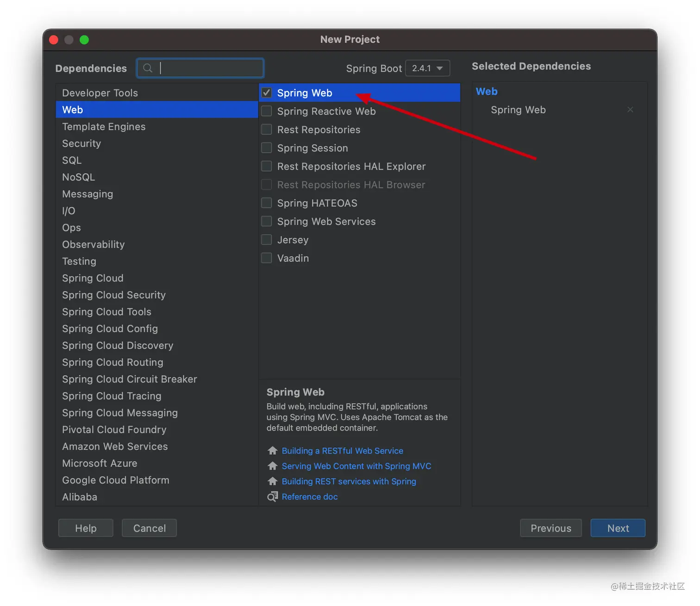This screenshot has width=700, height=606.
Task: Check the Vaadin checkbox
Action: coord(267,258)
